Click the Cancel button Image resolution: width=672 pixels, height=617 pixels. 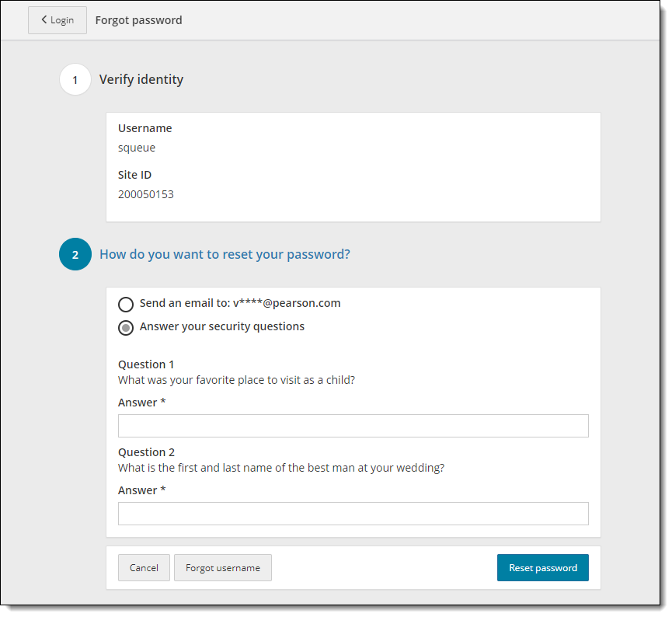pos(144,567)
